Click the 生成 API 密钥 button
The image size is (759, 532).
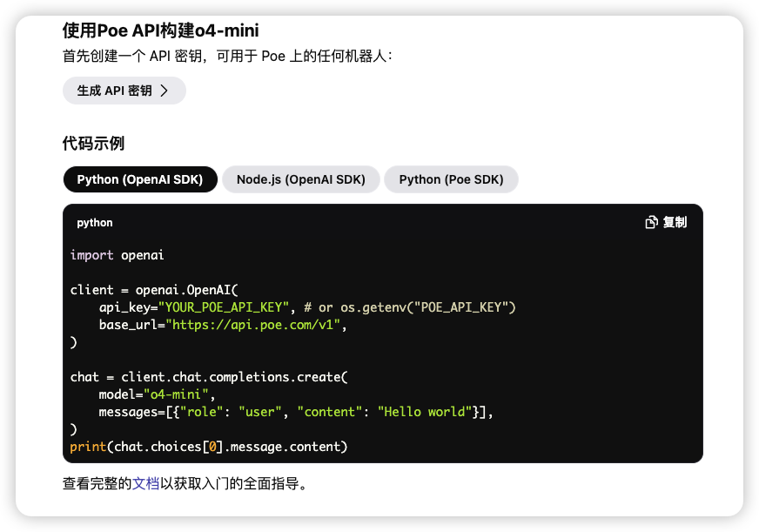point(124,91)
